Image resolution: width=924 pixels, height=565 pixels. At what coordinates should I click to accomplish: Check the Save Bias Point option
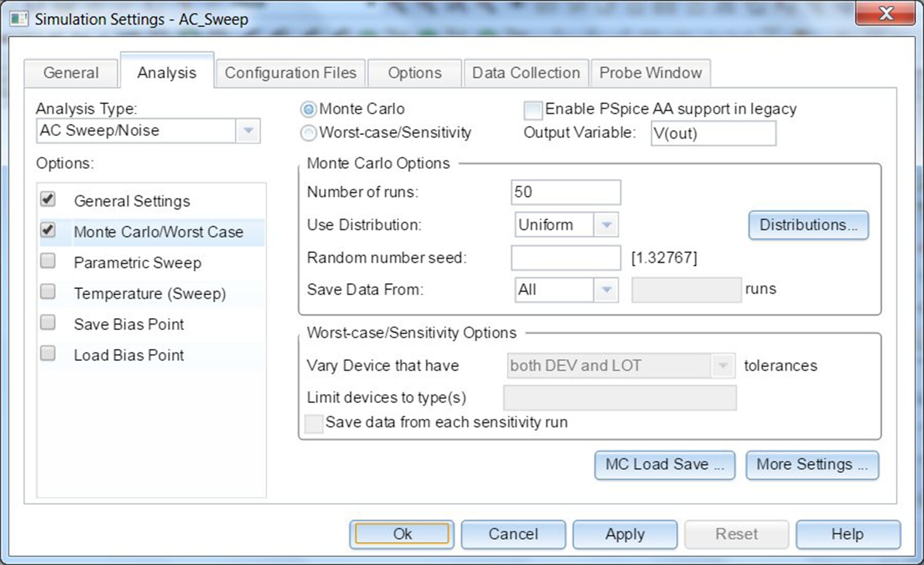(48, 323)
